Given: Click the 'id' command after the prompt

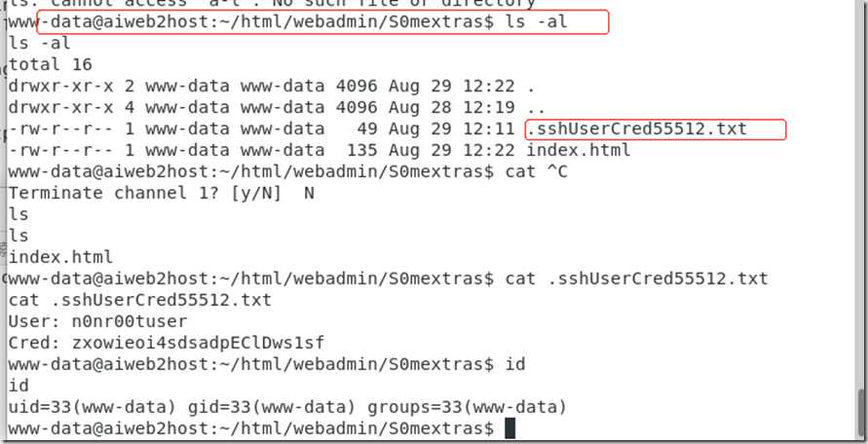Looking at the screenshot, I should pos(515,364).
